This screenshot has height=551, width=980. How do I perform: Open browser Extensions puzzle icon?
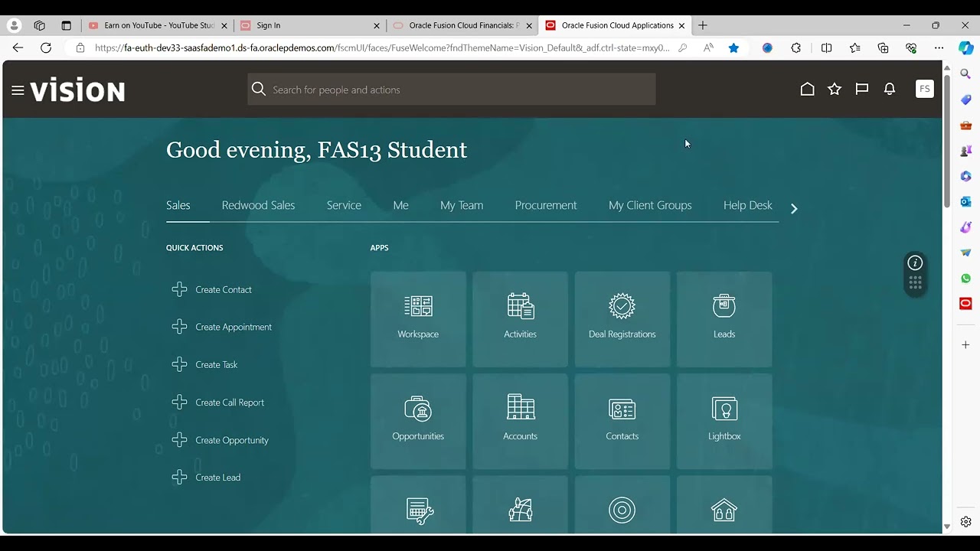pyautogui.click(x=796, y=47)
